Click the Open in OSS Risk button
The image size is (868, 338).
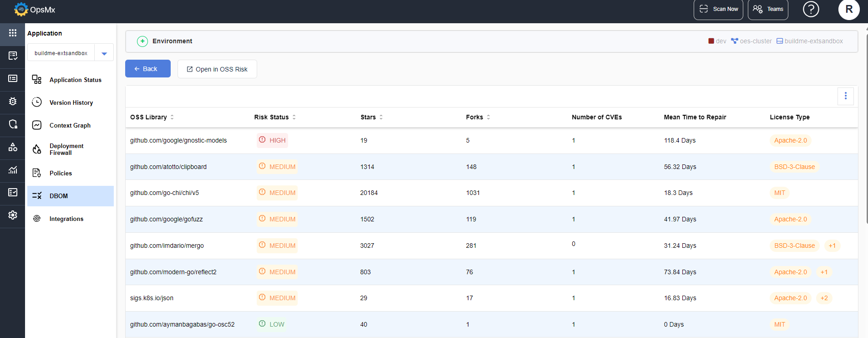click(x=217, y=69)
